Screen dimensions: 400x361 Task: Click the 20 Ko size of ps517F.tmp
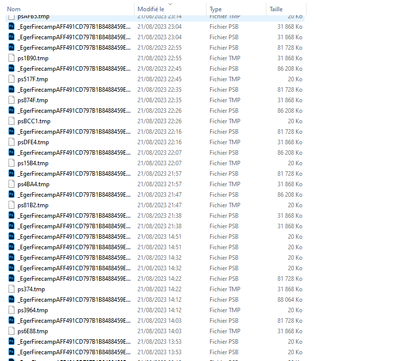(295, 79)
